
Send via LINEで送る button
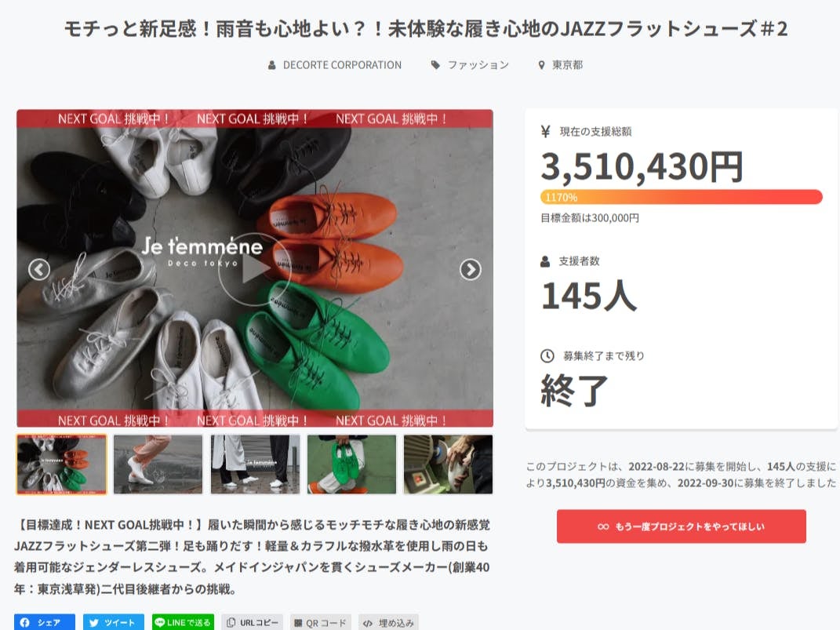[183, 622]
